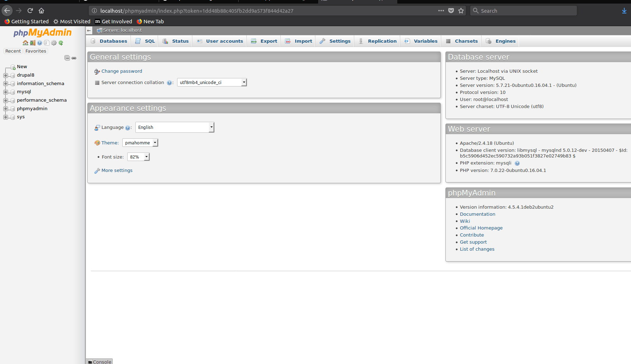Open the Get support link
Image resolution: width=631 pixels, height=364 pixels.
473,242
